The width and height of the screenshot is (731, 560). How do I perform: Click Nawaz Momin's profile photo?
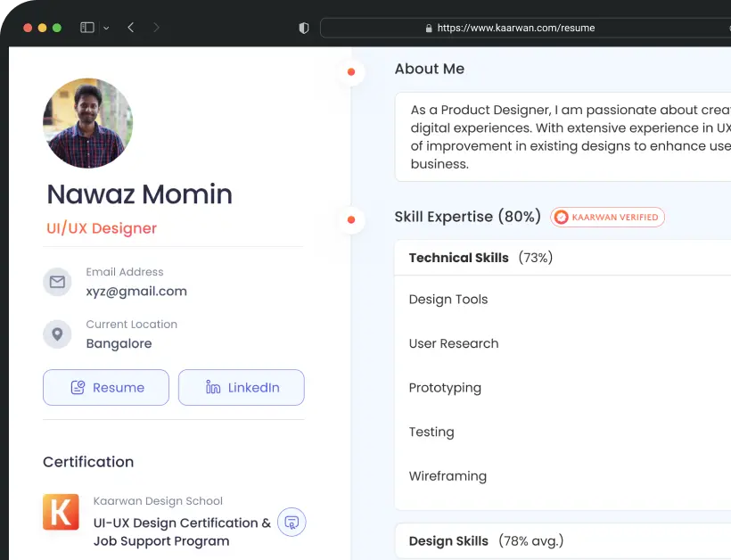click(x=87, y=123)
